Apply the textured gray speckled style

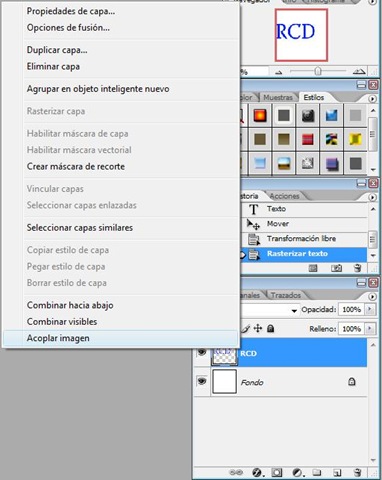(308, 164)
